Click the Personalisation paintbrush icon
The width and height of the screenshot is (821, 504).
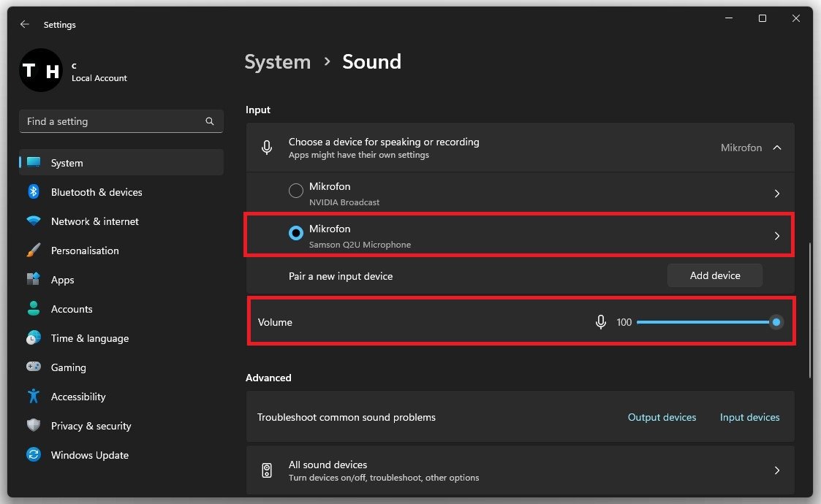pos(34,251)
